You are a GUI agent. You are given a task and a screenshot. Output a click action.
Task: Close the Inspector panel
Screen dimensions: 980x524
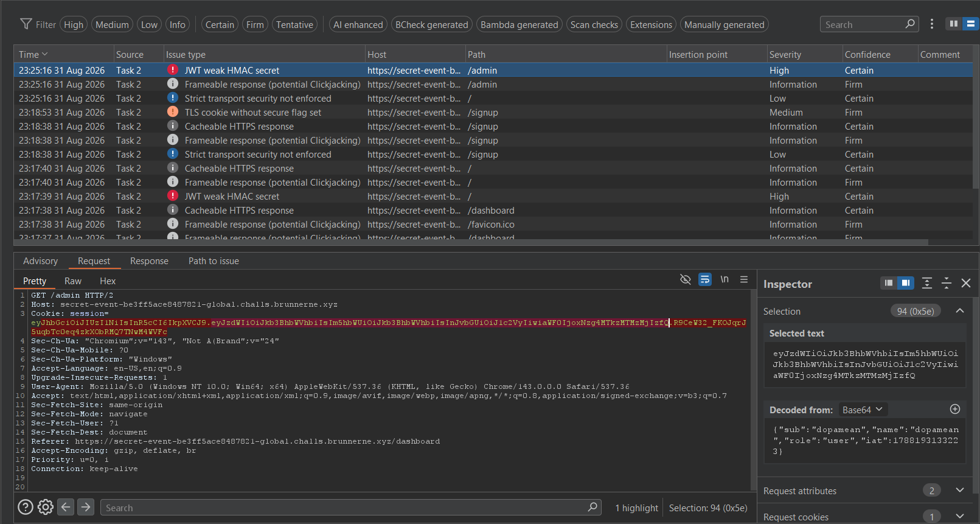[966, 283]
